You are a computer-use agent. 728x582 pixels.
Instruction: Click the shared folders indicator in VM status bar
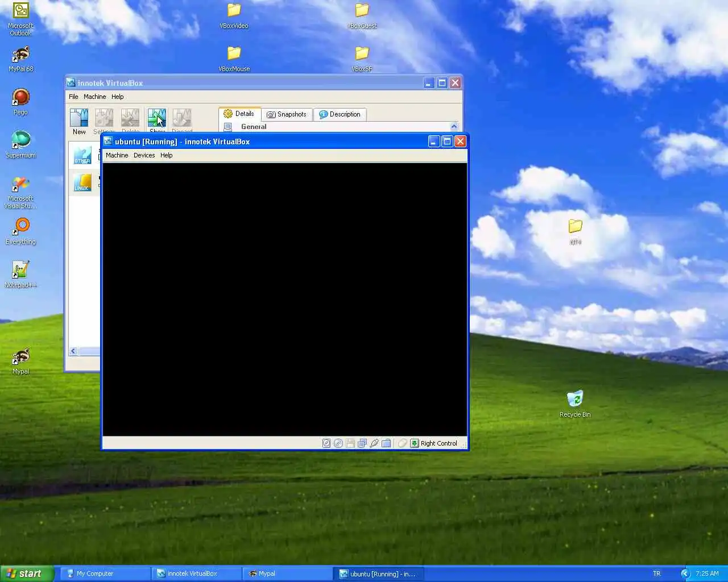386,443
